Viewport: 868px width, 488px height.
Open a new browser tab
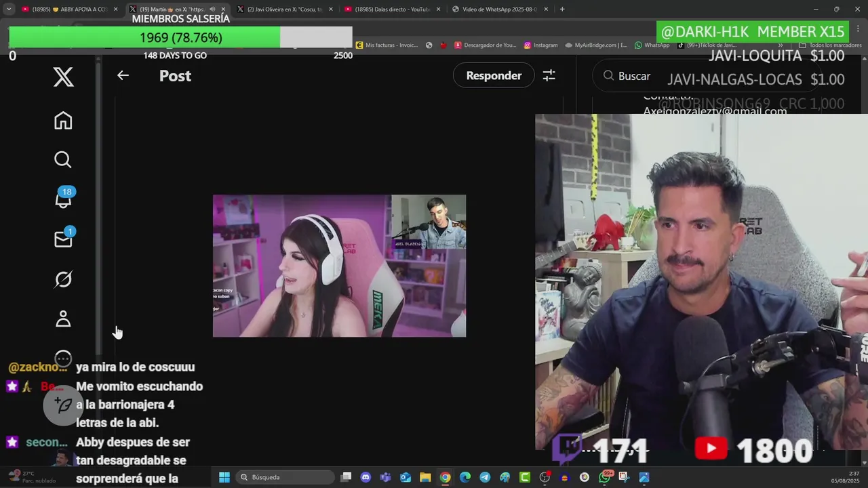click(x=562, y=9)
